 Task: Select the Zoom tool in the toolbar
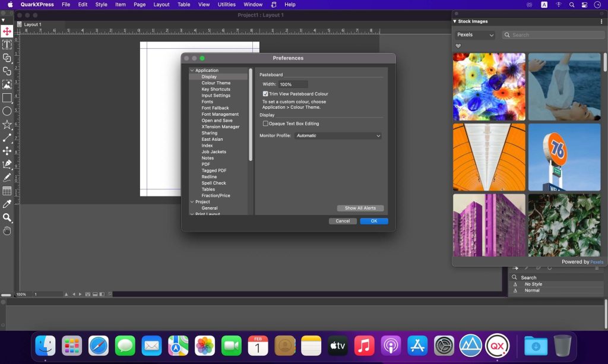(x=7, y=217)
